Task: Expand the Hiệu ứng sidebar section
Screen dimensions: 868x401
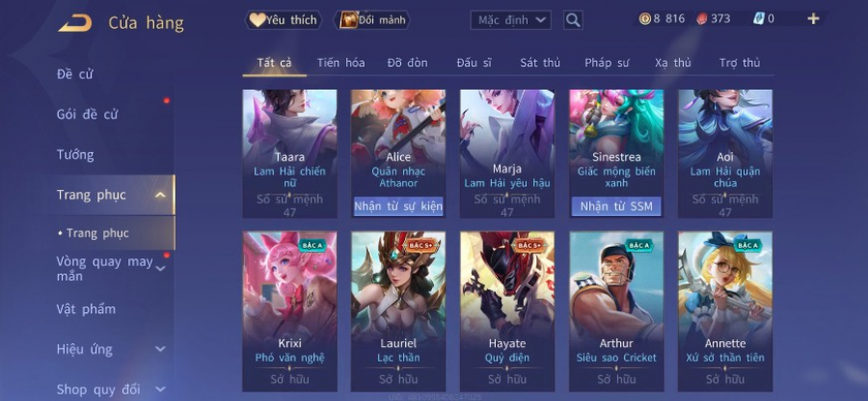Action: 160,349
